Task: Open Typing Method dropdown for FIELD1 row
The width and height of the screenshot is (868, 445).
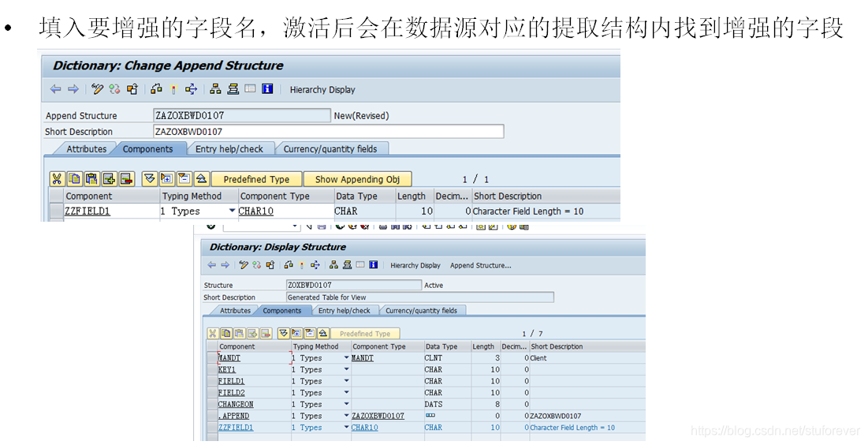Action: click(347, 381)
